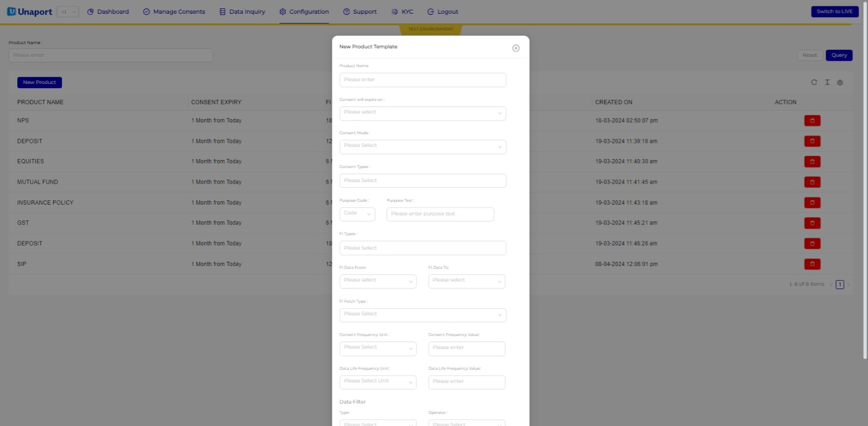
Task: Click the table density icon
Action: pyautogui.click(x=827, y=82)
